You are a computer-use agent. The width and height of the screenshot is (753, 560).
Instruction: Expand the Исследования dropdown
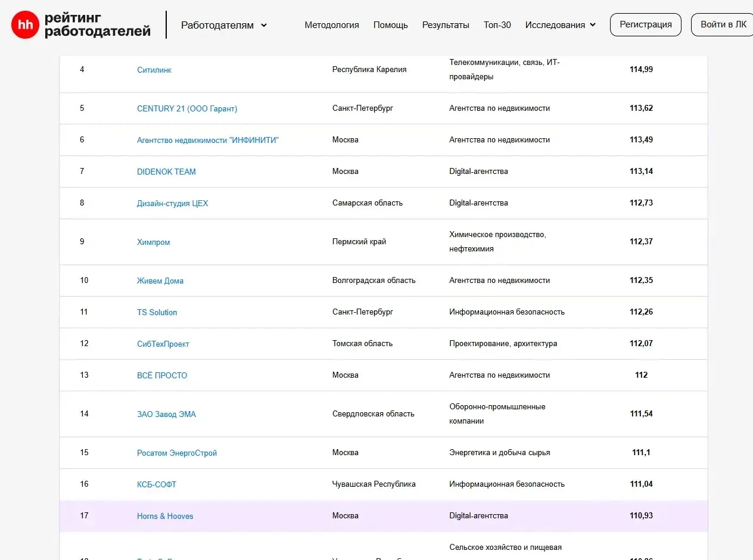(561, 25)
